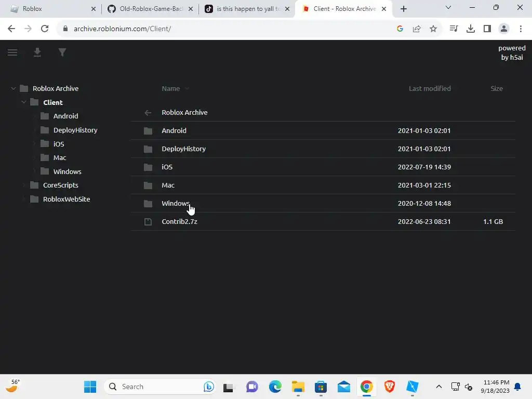Open the Mac folder in listing
Viewport: 532px width, 399px height.
tap(323, 185)
